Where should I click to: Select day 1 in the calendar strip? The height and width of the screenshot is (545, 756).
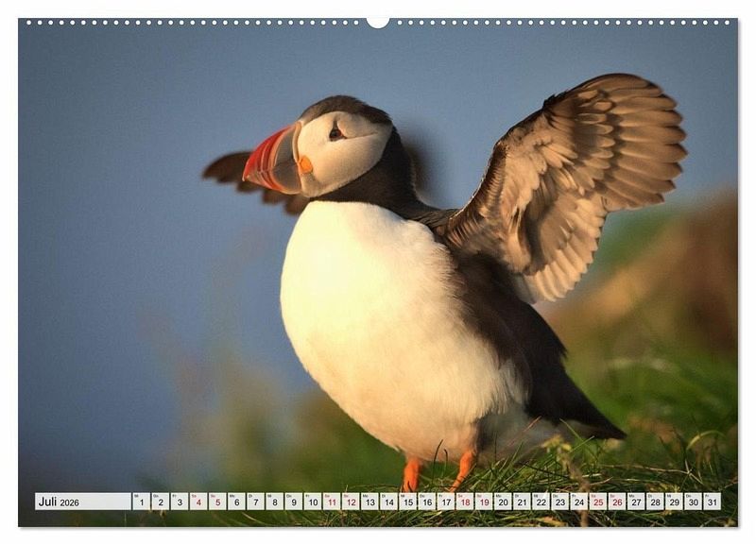click(x=141, y=502)
